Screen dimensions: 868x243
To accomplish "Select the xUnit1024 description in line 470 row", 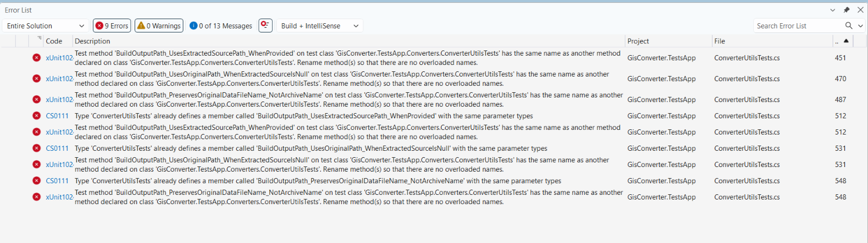I will click(x=342, y=79).
